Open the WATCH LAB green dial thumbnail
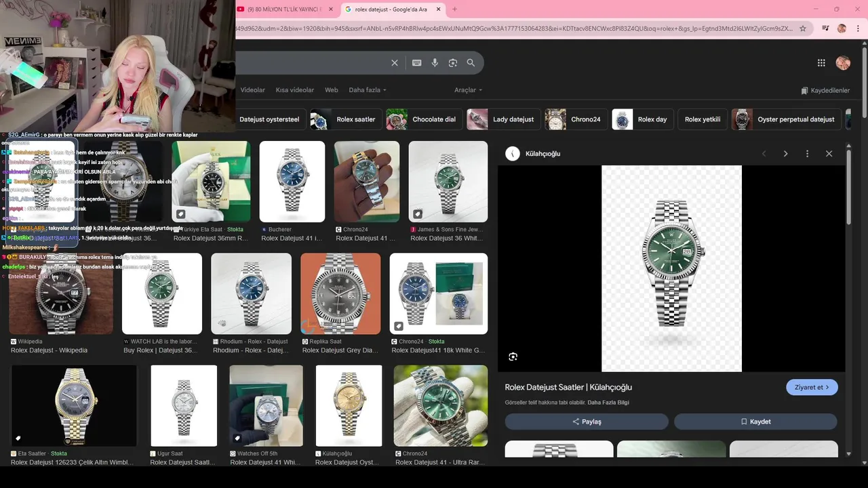This screenshot has width=868, height=488. tap(162, 293)
